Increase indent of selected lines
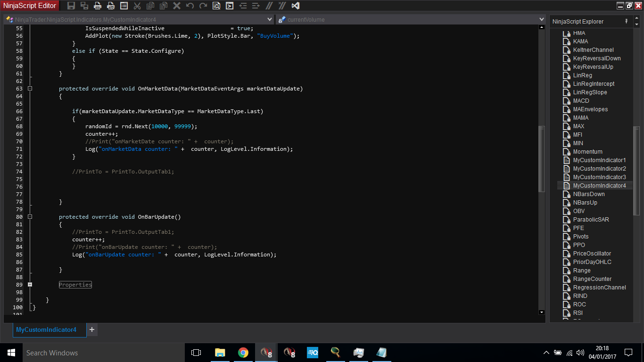This screenshot has height=362, width=644. (256, 6)
